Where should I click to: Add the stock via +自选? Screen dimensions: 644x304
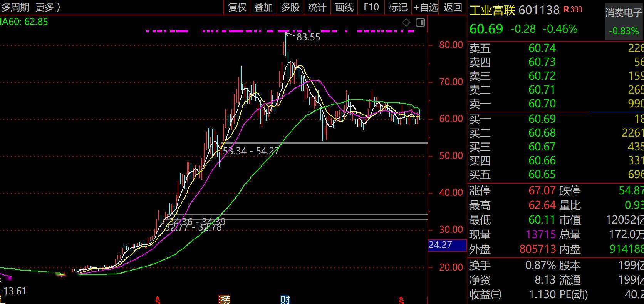click(426, 7)
